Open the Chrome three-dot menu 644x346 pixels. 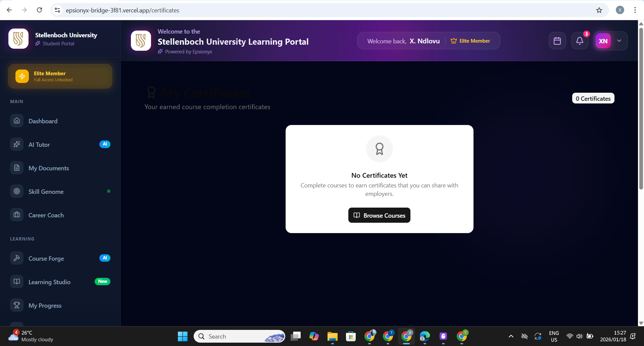tap(635, 10)
